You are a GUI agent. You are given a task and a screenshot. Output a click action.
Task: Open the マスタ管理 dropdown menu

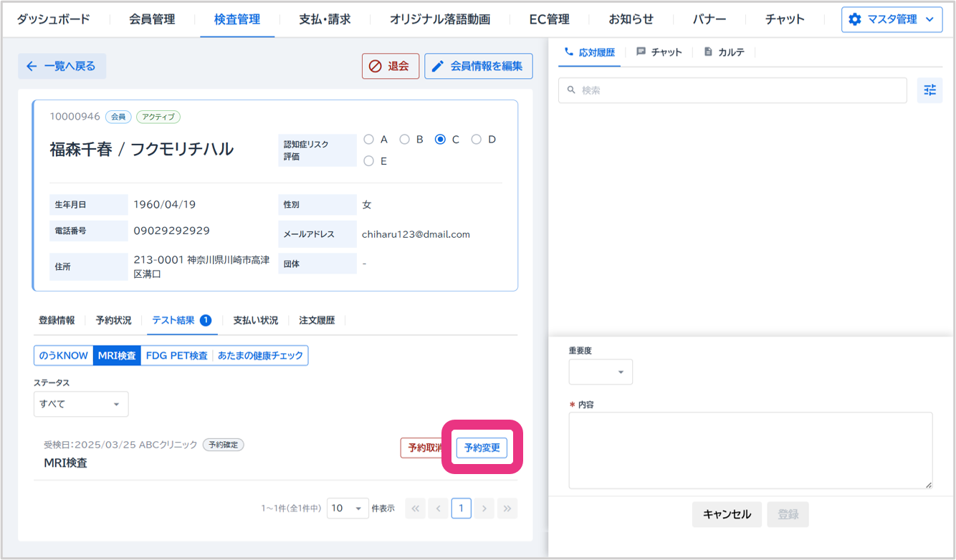(x=892, y=19)
